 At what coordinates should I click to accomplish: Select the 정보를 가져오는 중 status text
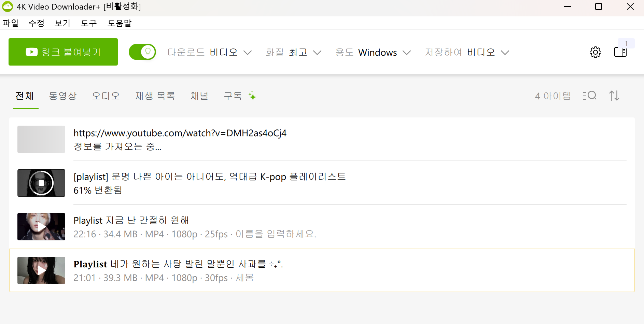117,146
